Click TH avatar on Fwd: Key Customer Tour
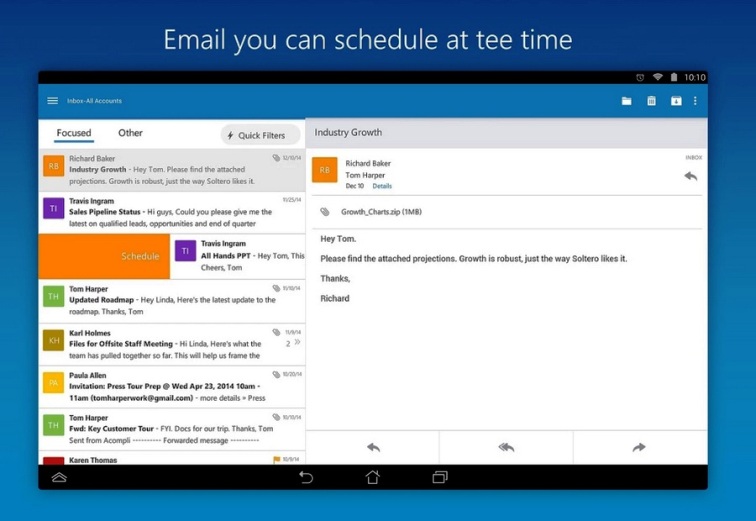 pos(54,425)
